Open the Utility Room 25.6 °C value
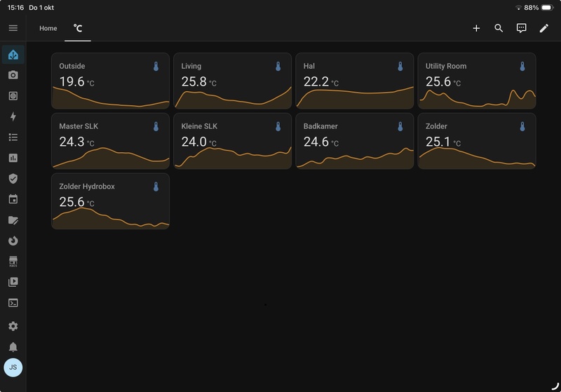 443,81
